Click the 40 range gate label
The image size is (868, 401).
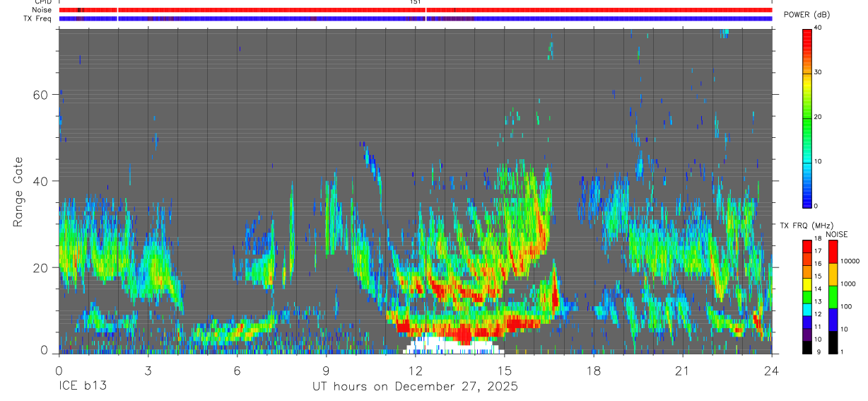click(41, 181)
